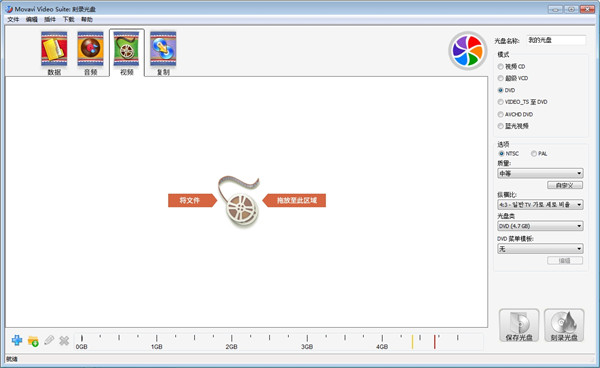
Task: Click the Movavi colorful pinwheel logo
Action: pos(467,50)
